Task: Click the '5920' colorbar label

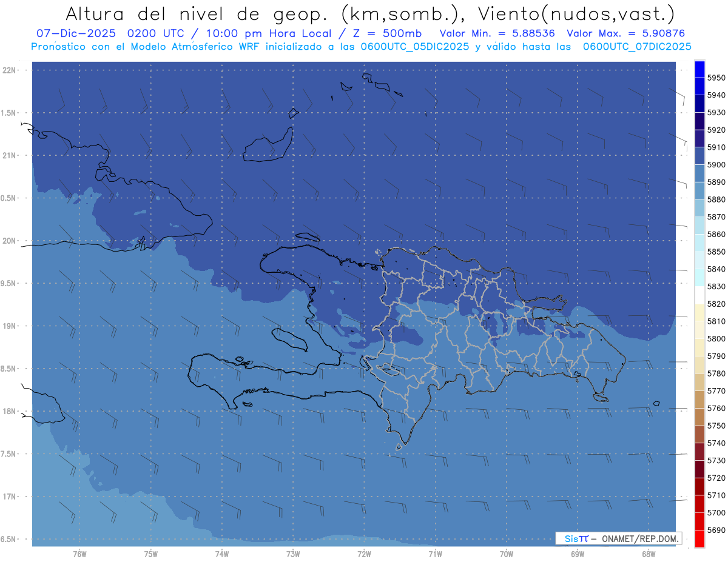Action: point(716,130)
